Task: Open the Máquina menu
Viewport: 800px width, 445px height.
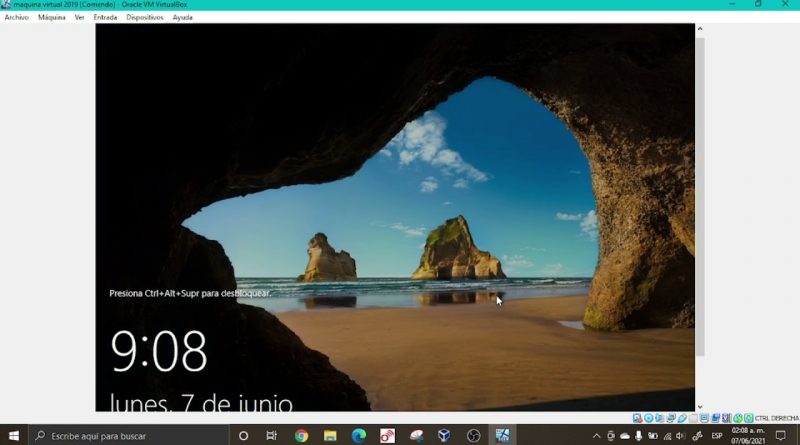Action: pyautogui.click(x=52, y=17)
